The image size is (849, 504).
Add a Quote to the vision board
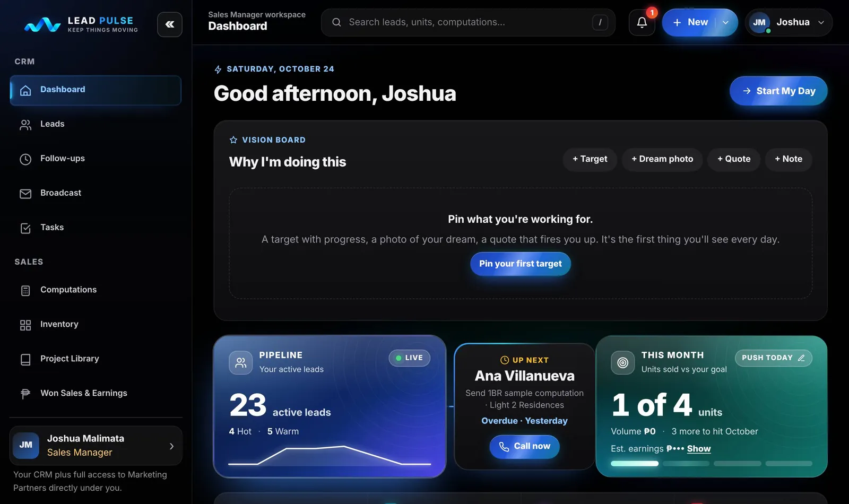tap(734, 159)
